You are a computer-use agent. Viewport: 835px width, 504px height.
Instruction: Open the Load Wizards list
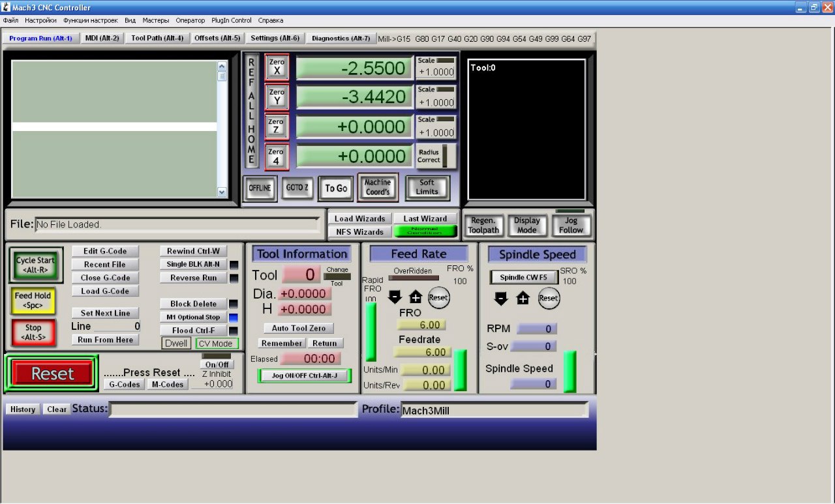pos(359,218)
